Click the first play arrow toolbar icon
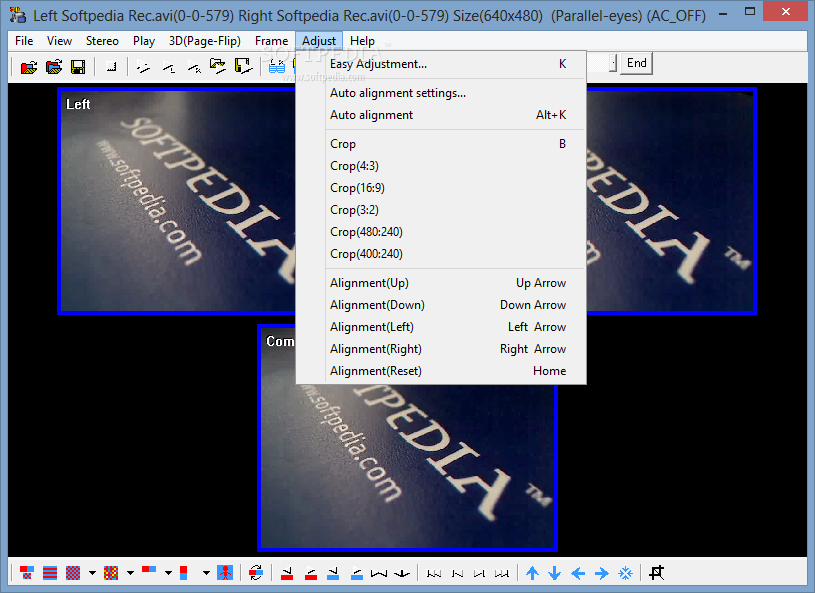Screen dimensions: 815x593 [x=143, y=67]
